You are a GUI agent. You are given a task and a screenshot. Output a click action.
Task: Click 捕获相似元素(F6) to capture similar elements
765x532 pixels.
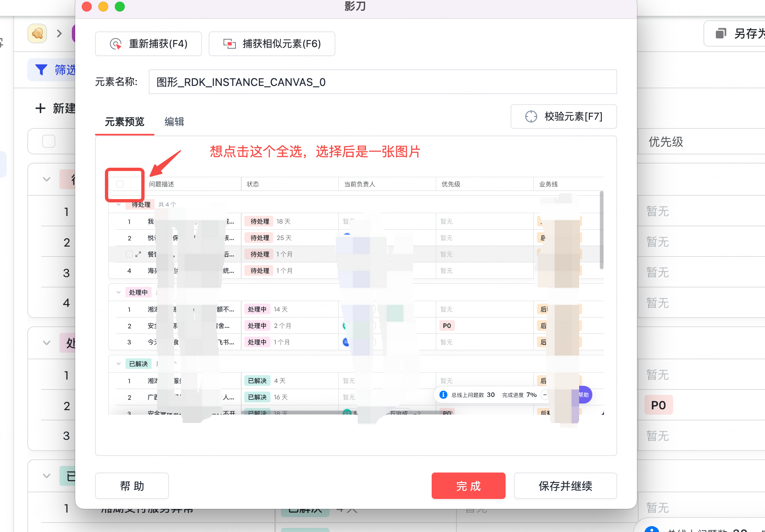tap(272, 44)
